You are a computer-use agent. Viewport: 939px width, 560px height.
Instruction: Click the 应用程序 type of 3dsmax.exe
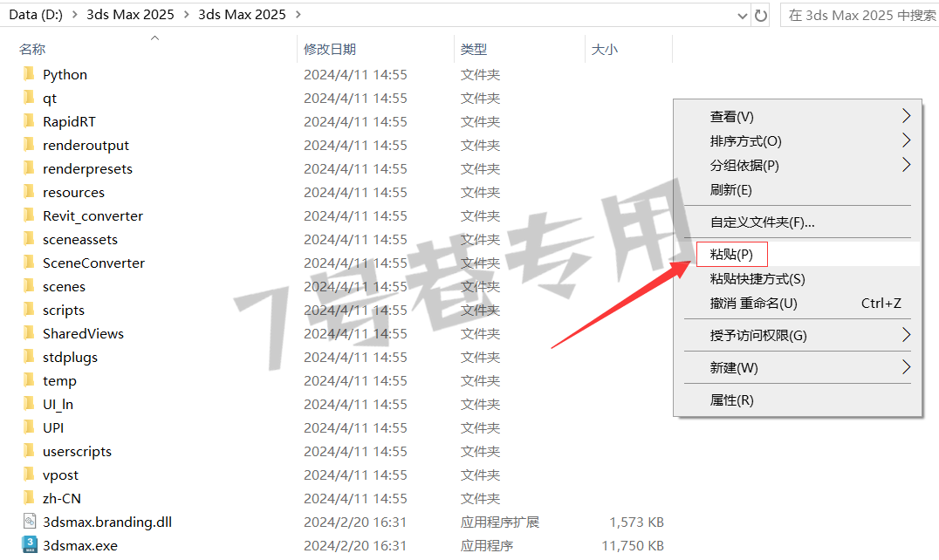pos(486,546)
